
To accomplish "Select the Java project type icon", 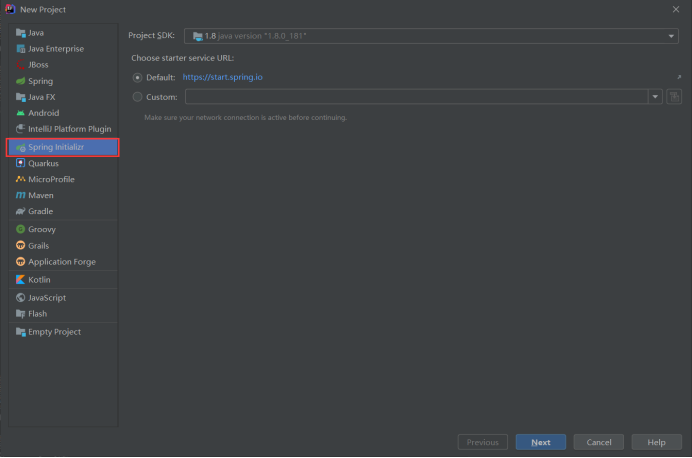I will coord(20,33).
